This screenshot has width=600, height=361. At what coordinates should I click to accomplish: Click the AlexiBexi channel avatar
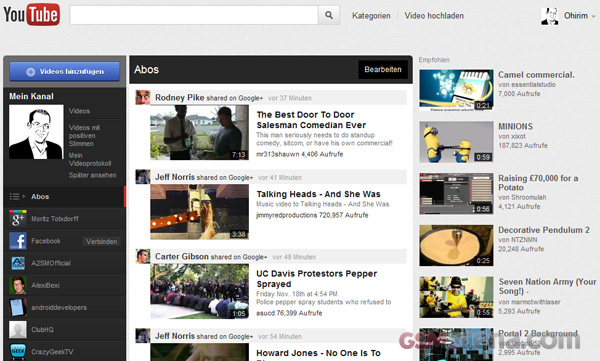(x=18, y=286)
